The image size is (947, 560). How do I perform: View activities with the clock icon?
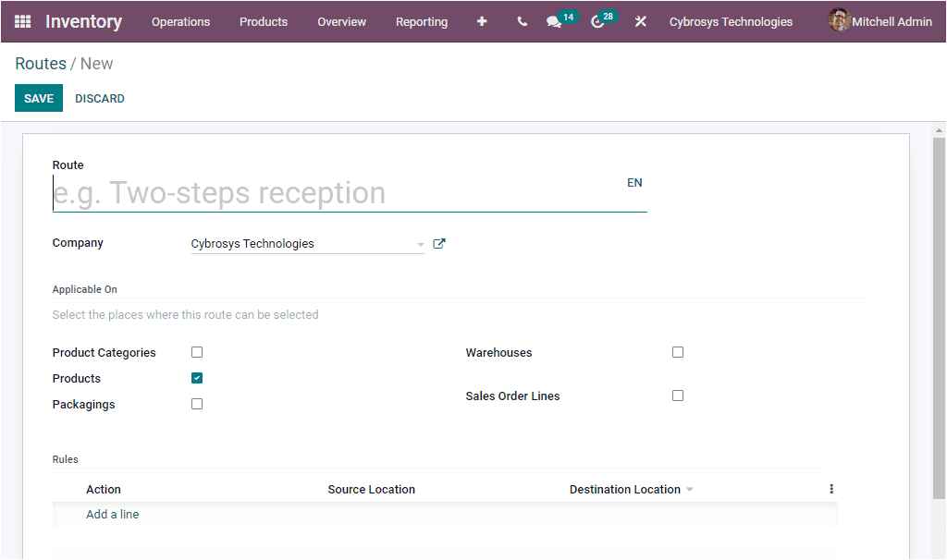[596, 21]
